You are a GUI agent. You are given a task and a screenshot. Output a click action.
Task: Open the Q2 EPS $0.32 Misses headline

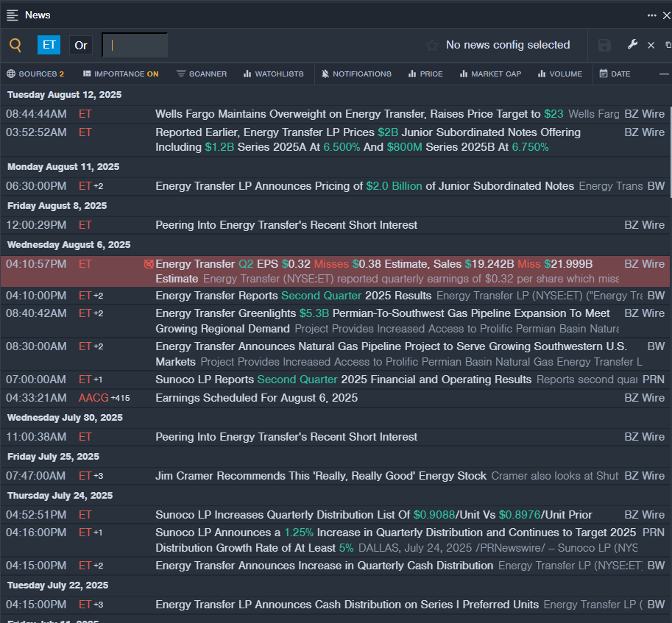coord(374,271)
